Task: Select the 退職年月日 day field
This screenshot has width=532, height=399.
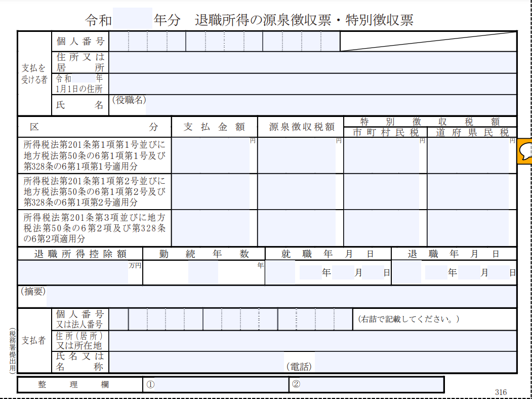Action: pyautogui.click(x=499, y=272)
